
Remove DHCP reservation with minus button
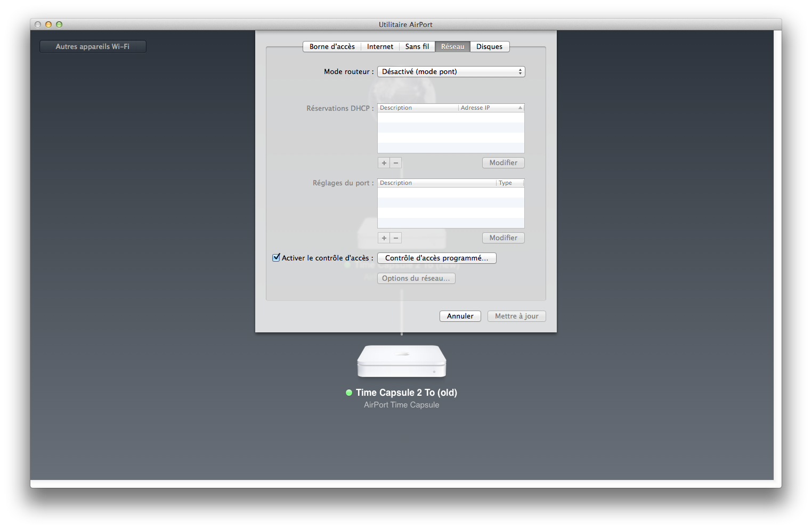[396, 163]
